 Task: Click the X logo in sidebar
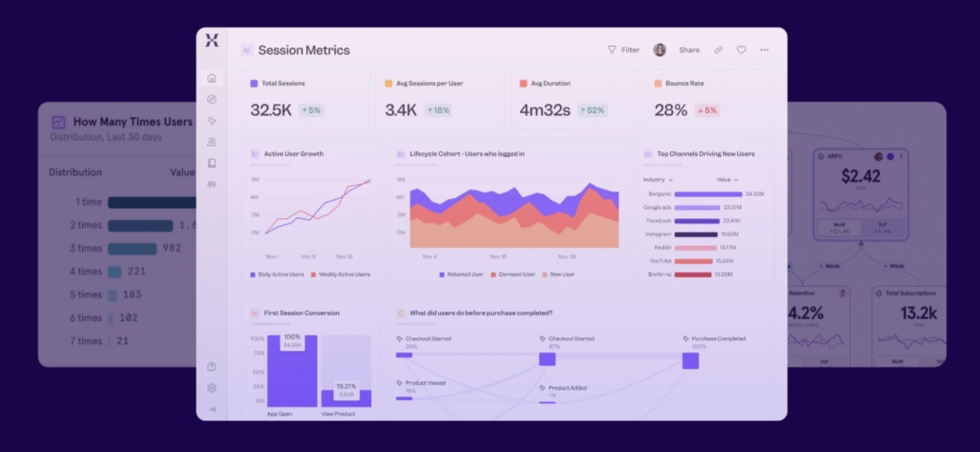pyautogui.click(x=212, y=41)
